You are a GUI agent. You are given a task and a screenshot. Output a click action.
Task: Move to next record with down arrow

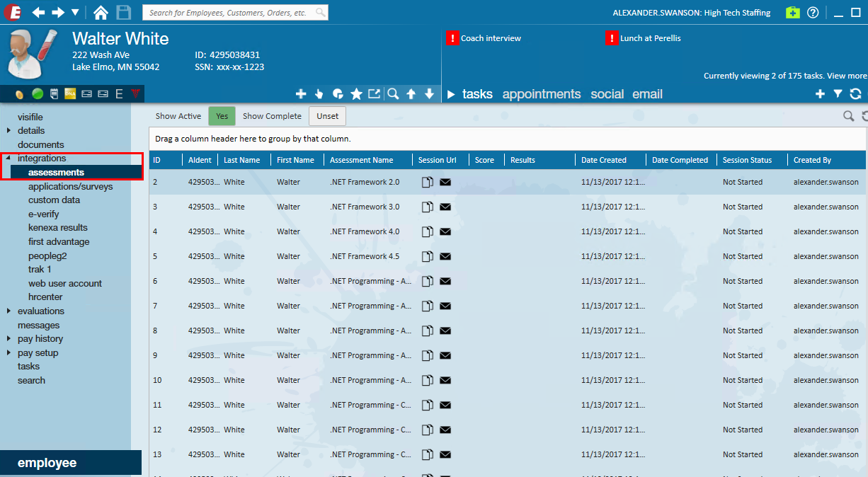tap(429, 93)
